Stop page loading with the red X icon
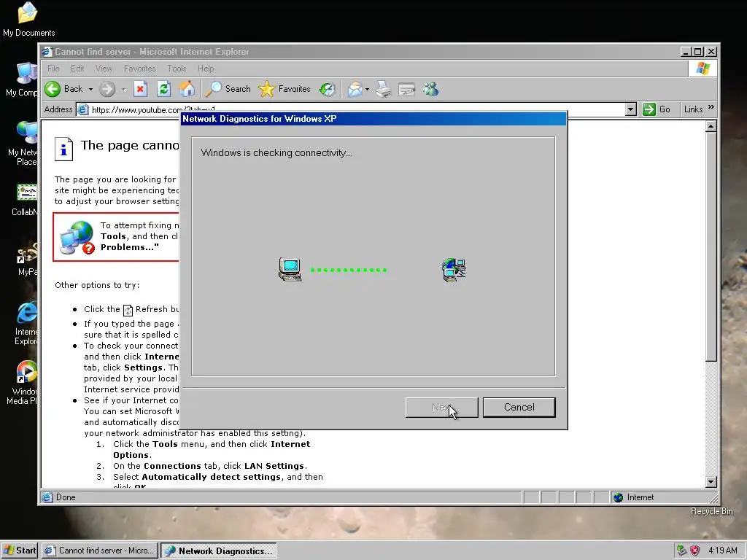Screen dimensions: 747x560 point(140,89)
